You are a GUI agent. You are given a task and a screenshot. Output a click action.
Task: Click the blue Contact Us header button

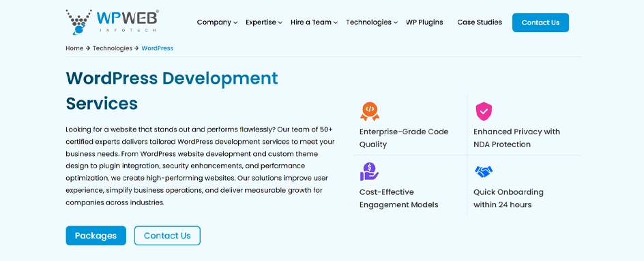coord(540,22)
